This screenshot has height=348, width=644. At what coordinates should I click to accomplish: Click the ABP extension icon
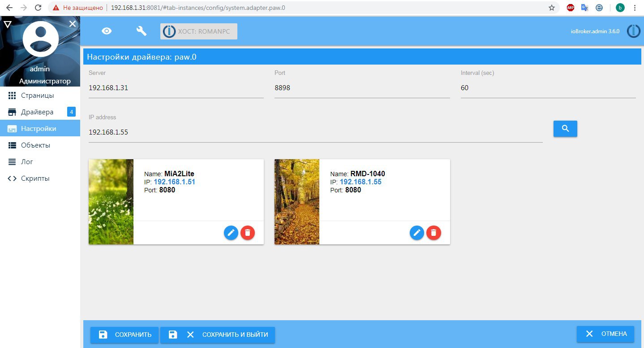[571, 8]
